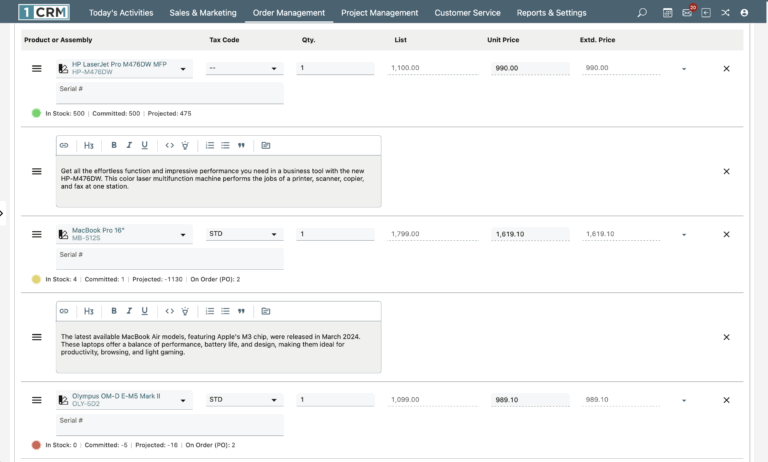Click highlight icon in HP description editor

(x=185, y=145)
